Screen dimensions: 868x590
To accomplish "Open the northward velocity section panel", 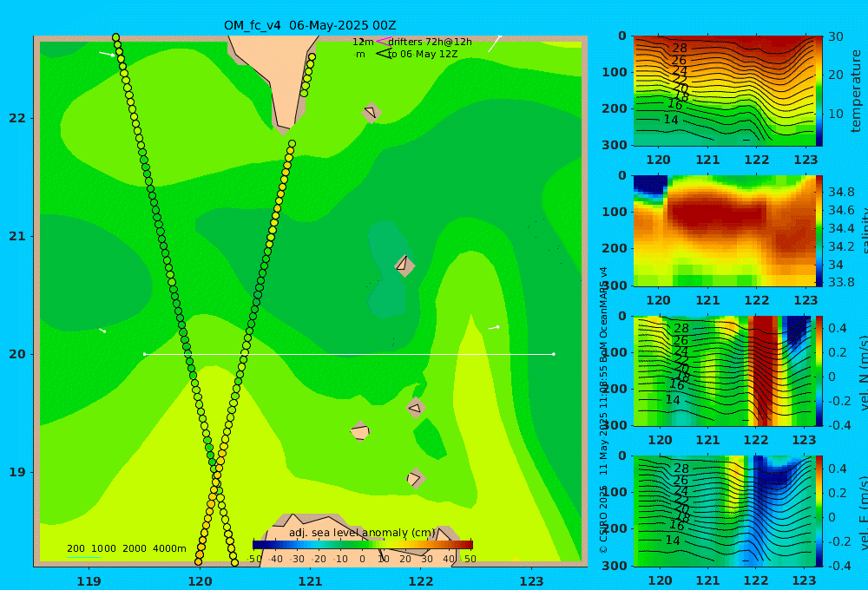I will 724,370.
